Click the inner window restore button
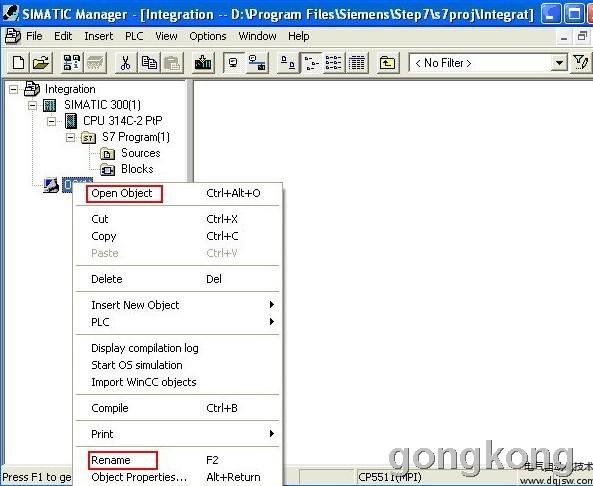The width and height of the screenshot is (593, 486). click(x=582, y=37)
